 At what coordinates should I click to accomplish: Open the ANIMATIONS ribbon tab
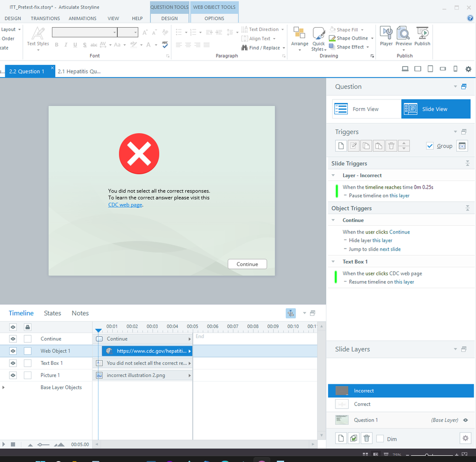(x=82, y=19)
